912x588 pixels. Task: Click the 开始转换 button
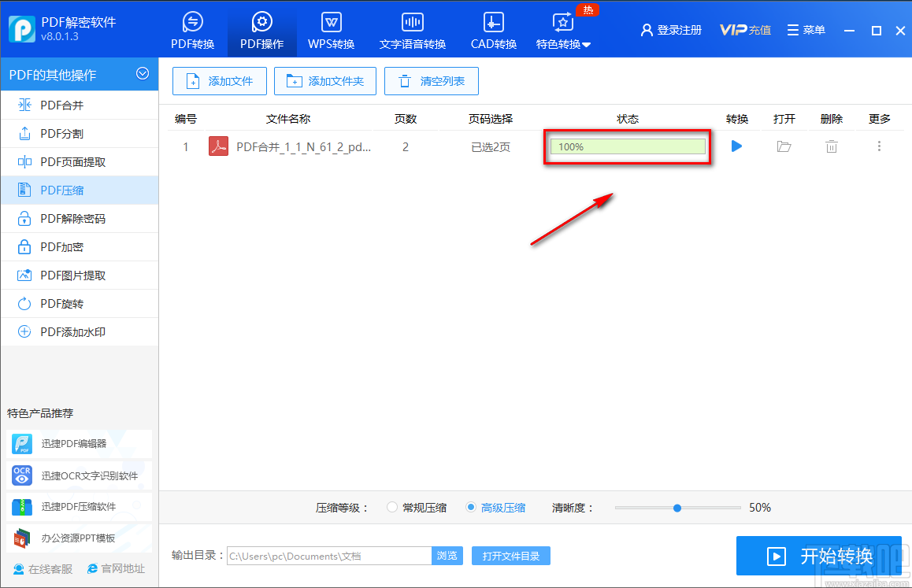[x=819, y=556]
